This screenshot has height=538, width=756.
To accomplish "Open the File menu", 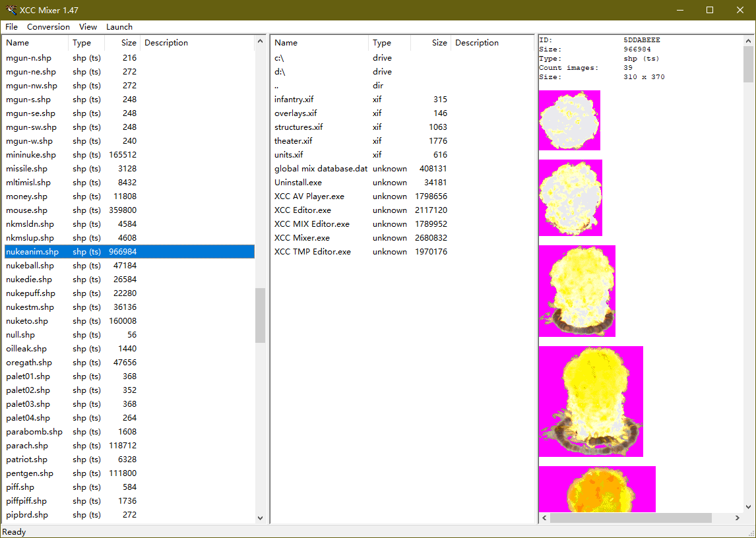I will pos(12,27).
